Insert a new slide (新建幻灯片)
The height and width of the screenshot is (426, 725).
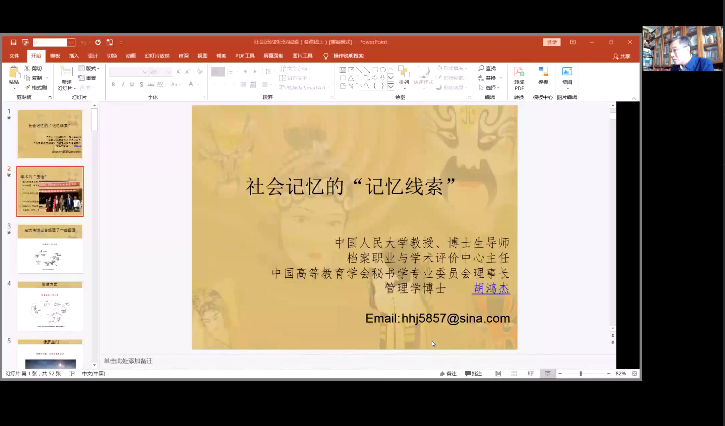[66, 78]
